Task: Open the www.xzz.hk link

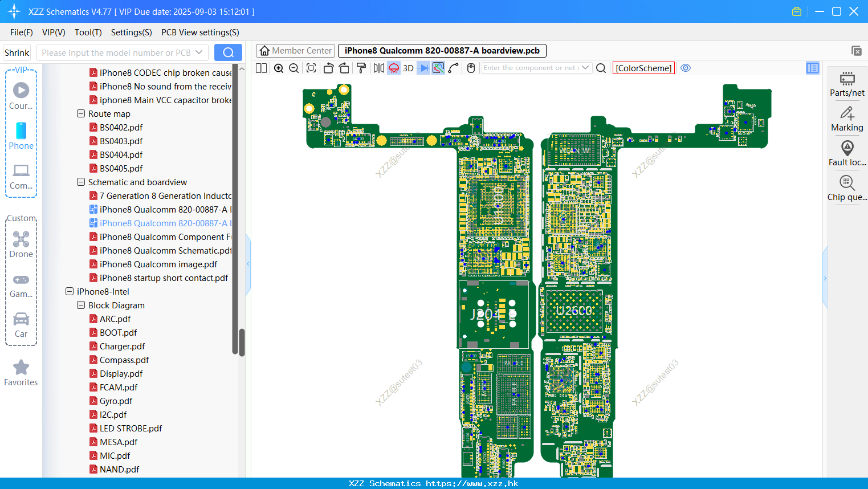Action: point(472,483)
